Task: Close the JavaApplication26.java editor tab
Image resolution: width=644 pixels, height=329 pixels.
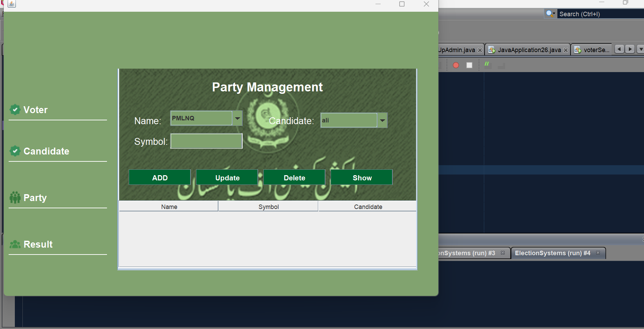Action: (566, 50)
